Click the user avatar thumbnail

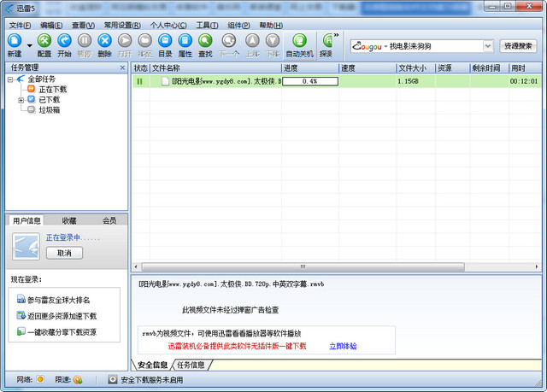(x=26, y=247)
